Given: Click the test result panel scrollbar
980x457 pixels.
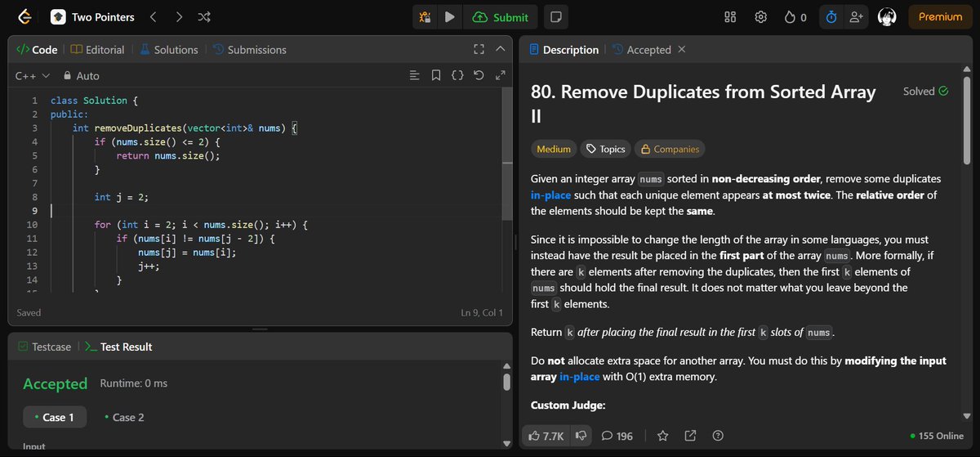Looking at the screenshot, I should point(506,382).
